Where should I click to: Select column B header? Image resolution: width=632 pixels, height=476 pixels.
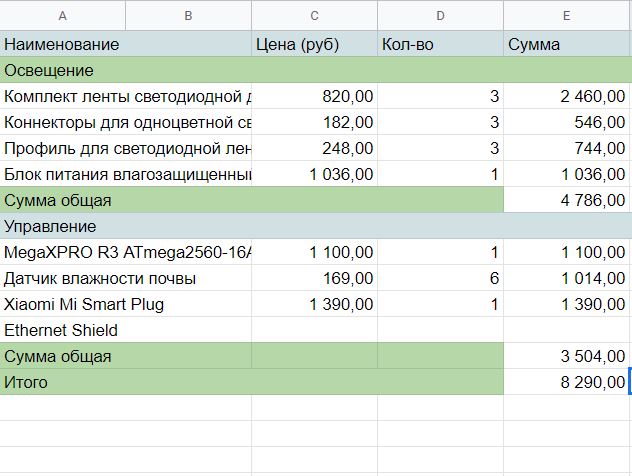coord(188,16)
